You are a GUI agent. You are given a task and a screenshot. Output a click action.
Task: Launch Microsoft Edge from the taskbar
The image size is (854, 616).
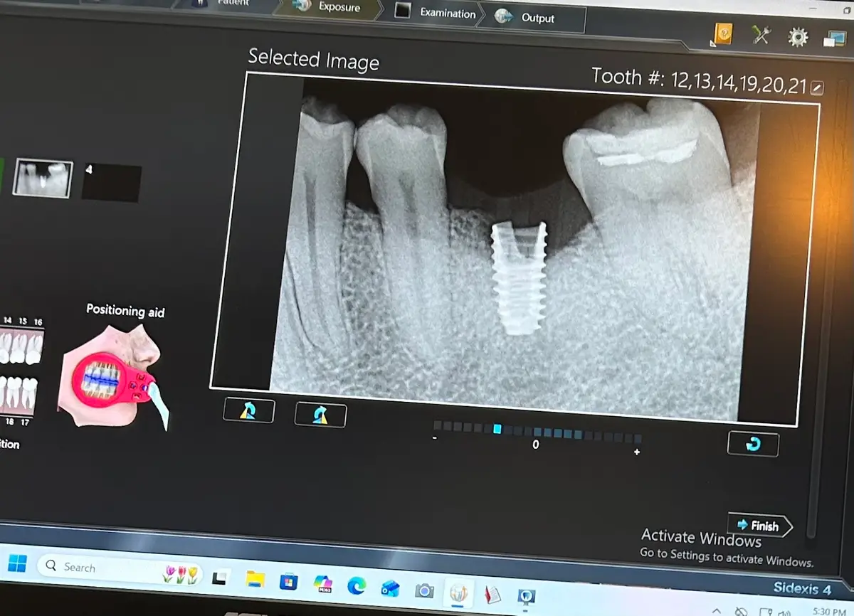[357, 586]
